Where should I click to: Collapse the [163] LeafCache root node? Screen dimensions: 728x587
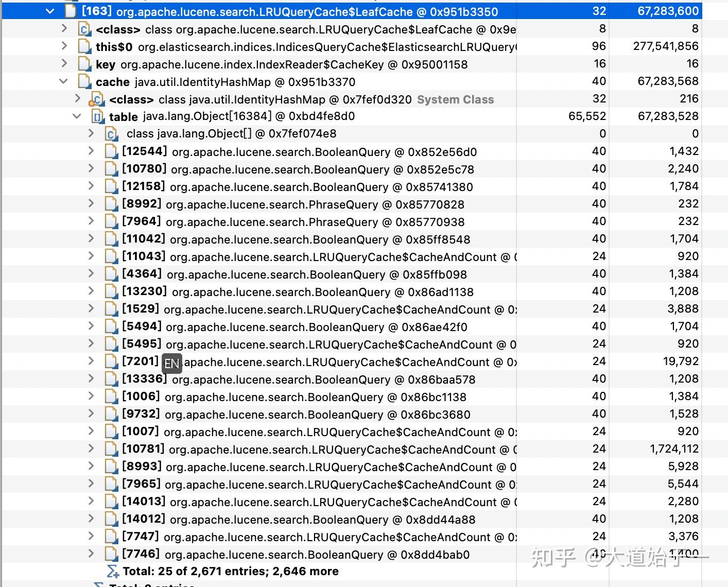[x=50, y=11]
